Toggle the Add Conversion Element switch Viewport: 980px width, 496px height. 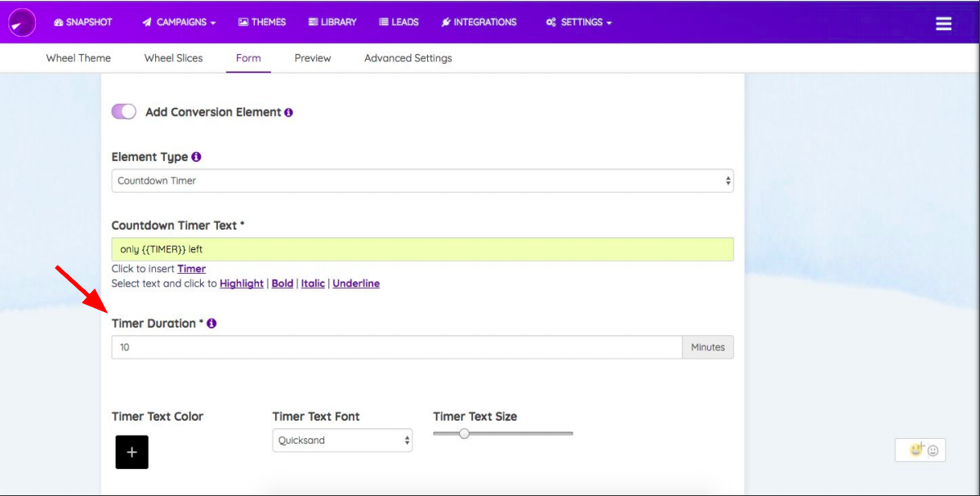tap(123, 112)
